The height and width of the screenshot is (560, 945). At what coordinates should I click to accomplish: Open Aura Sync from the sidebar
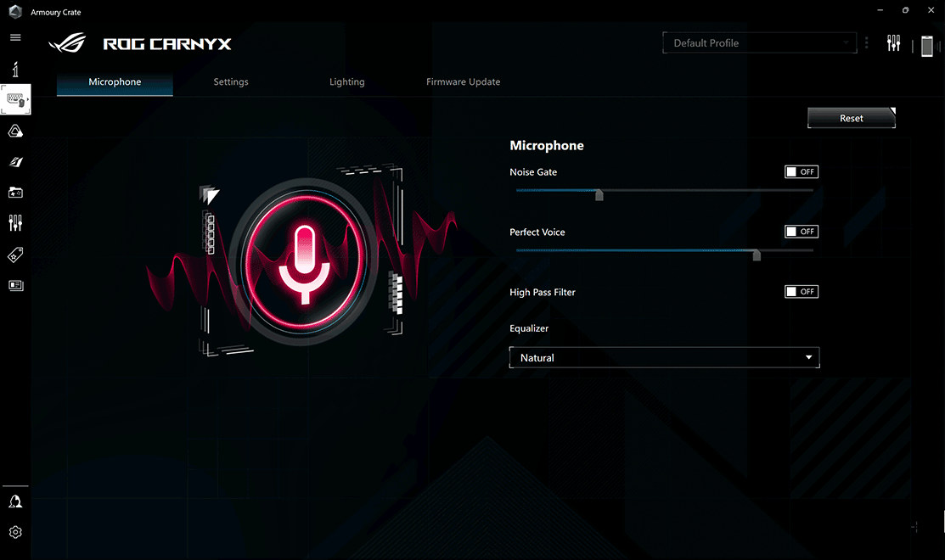click(15, 132)
